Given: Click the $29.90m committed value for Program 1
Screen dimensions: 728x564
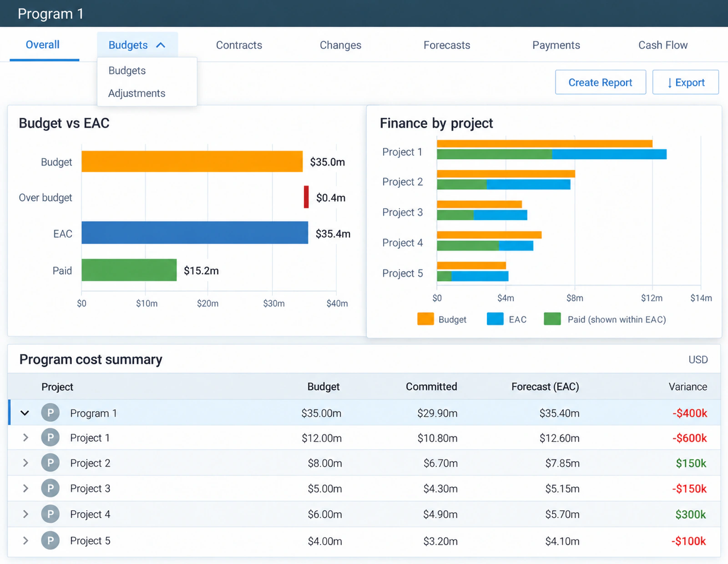Looking at the screenshot, I should 437,413.
